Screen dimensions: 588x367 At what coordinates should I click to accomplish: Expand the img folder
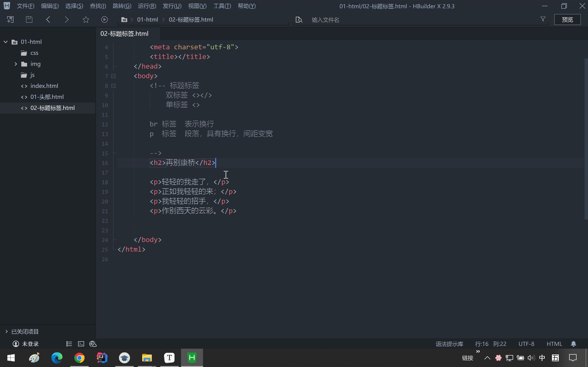point(16,64)
